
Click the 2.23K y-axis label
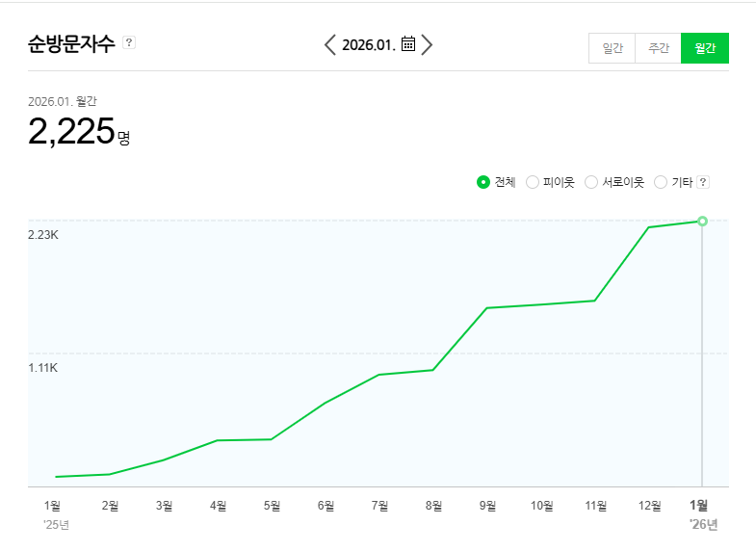(43, 235)
